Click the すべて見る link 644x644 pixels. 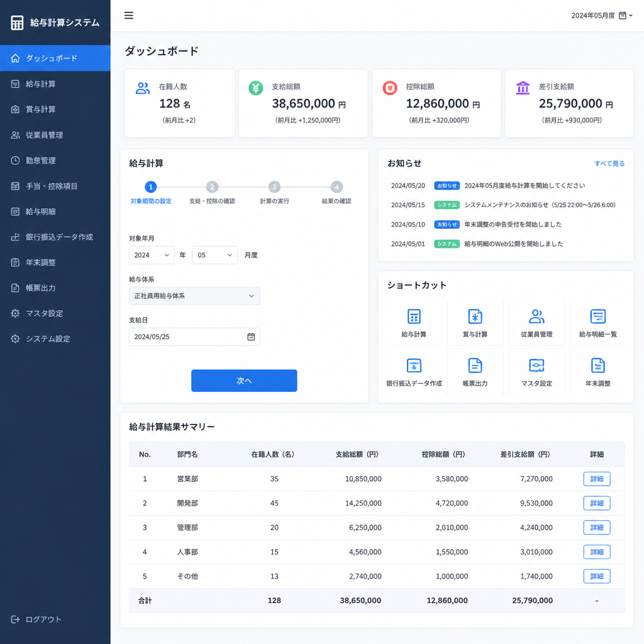click(x=609, y=164)
